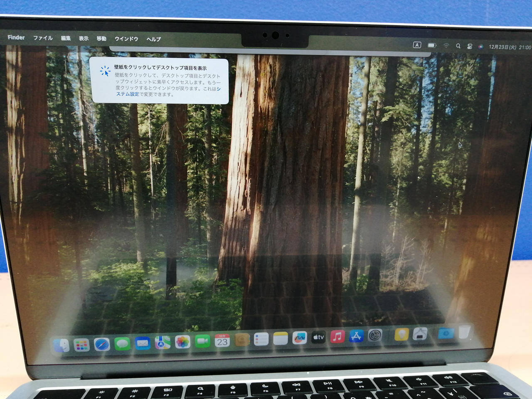Open Calendar showing date 23

tap(222, 341)
